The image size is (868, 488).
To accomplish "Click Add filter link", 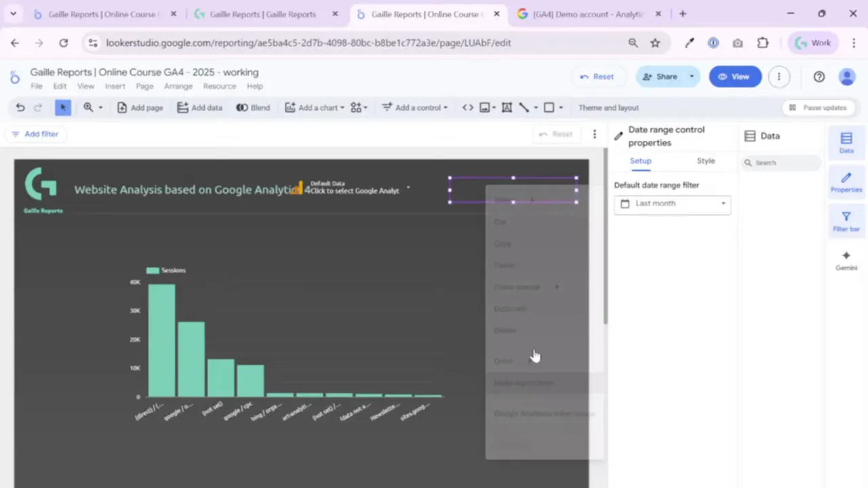I will click(35, 134).
